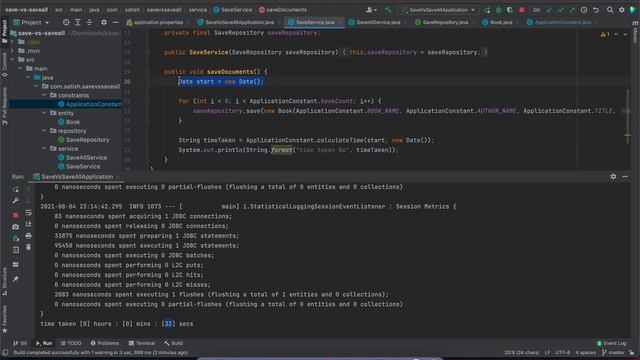640x360 pixels.
Task: Collapse the repository package
Action: coord(44,131)
